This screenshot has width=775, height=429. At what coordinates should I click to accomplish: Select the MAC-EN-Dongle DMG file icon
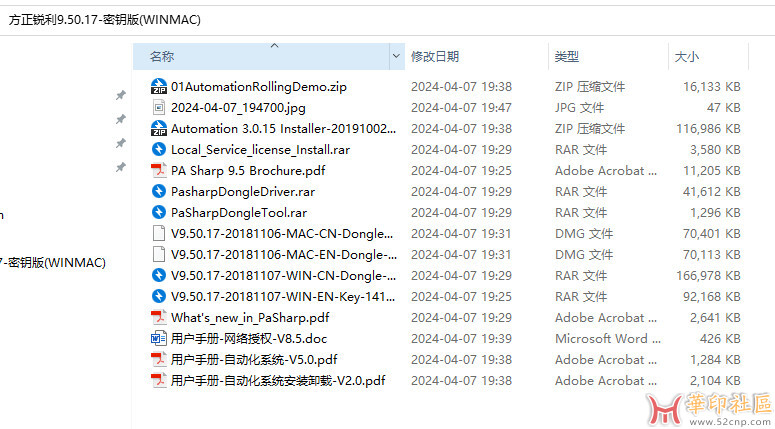tap(159, 255)
